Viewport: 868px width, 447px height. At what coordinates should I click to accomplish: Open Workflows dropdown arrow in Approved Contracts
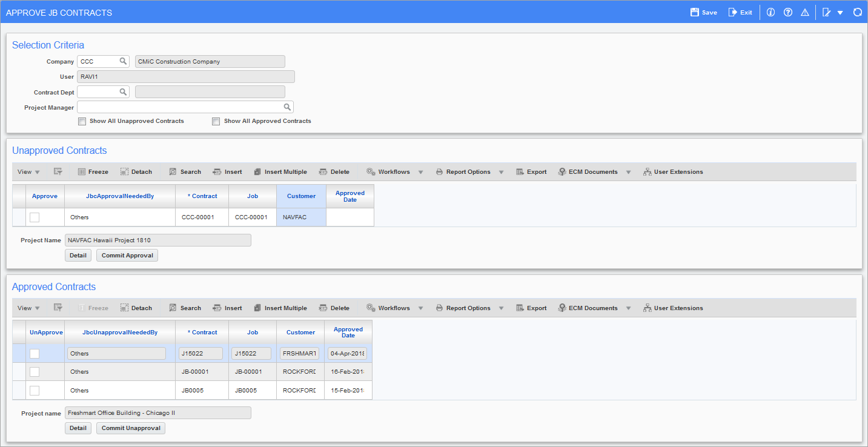pos(420,308)
